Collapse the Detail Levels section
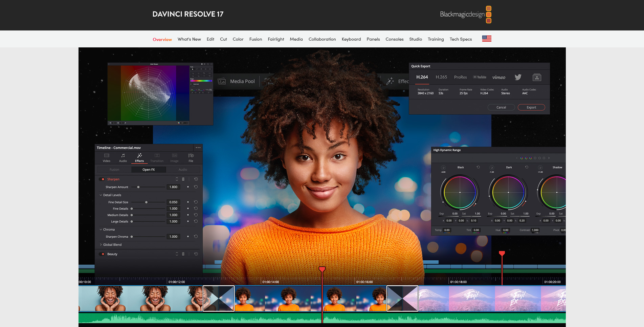 (x=101, y=195)
